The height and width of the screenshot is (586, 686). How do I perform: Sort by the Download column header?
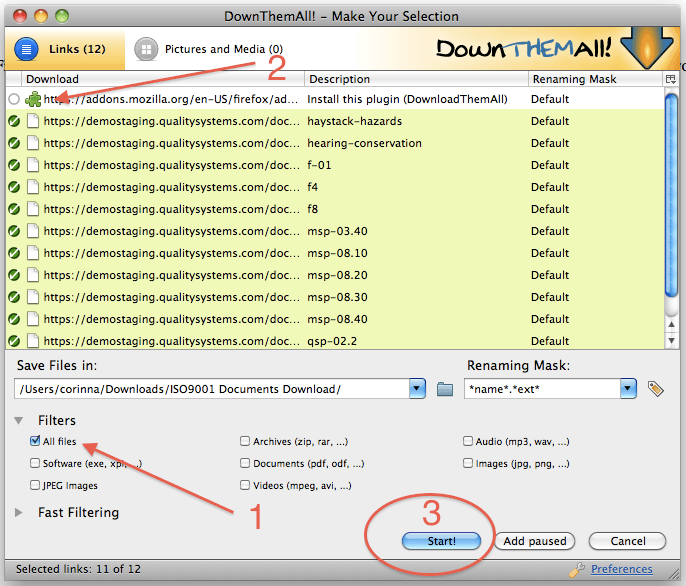[x=162, y=79]
